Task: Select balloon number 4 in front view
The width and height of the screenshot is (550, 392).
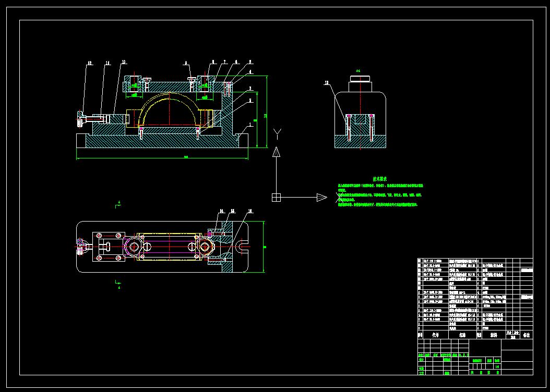Action: (x=250, y=72)
